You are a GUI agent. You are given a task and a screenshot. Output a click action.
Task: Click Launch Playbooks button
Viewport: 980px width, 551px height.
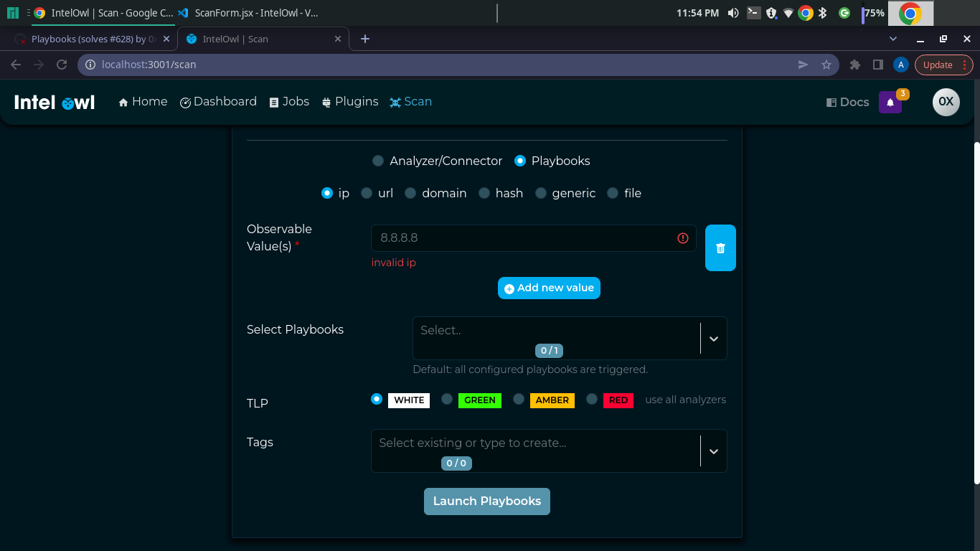click(487, 501)
